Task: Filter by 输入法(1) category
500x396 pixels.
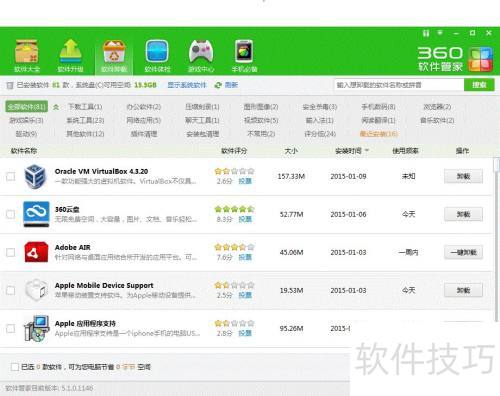Action: 320,120
